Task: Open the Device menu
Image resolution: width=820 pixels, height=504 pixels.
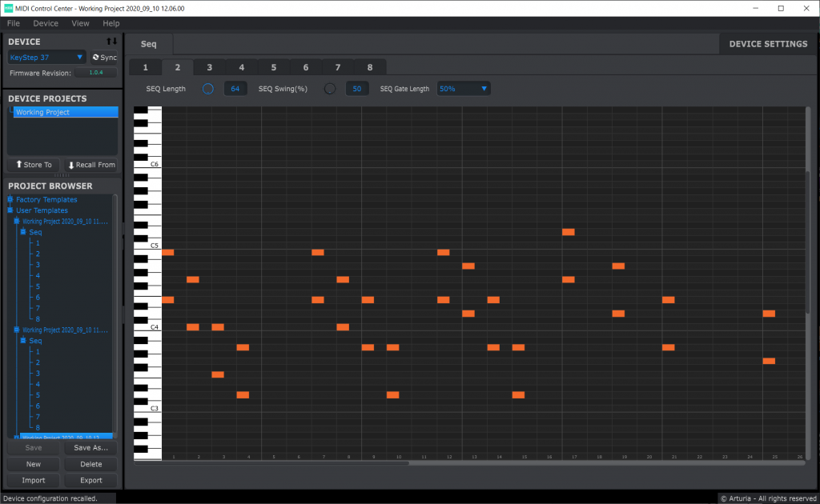Action: click(x=45, y=23)
